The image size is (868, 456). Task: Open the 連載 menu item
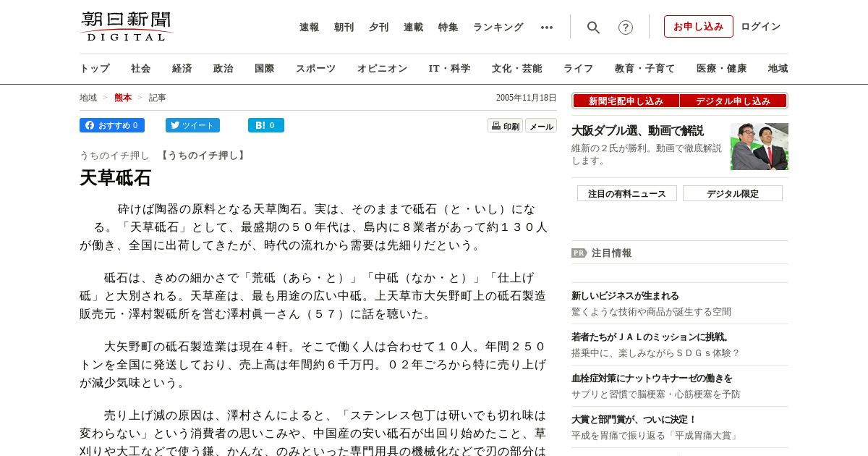[x=414, y=28]
